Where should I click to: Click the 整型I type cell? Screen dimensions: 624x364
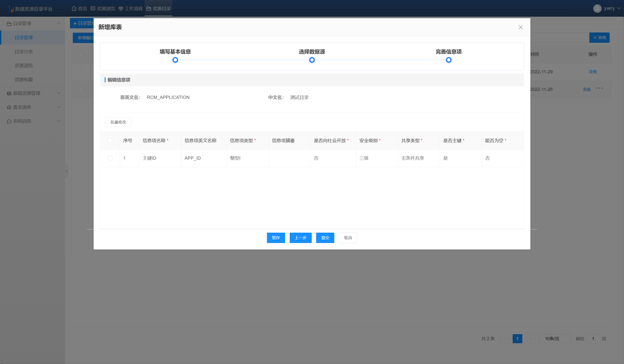(248, 158)
